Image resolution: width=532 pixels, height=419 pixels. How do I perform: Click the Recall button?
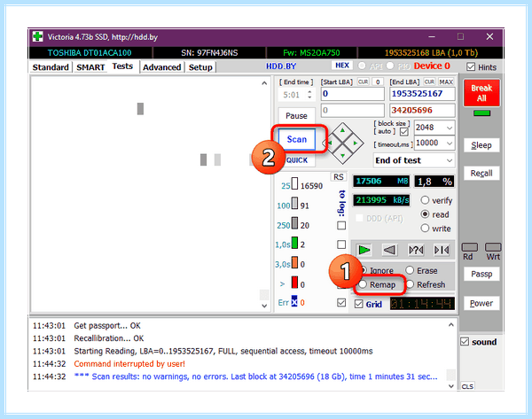pos(481,174)
